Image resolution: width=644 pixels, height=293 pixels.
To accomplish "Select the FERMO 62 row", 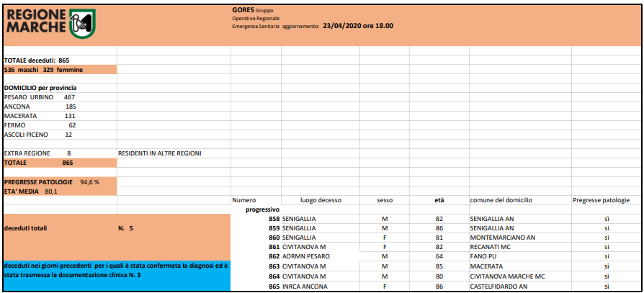I will (60, 125).
